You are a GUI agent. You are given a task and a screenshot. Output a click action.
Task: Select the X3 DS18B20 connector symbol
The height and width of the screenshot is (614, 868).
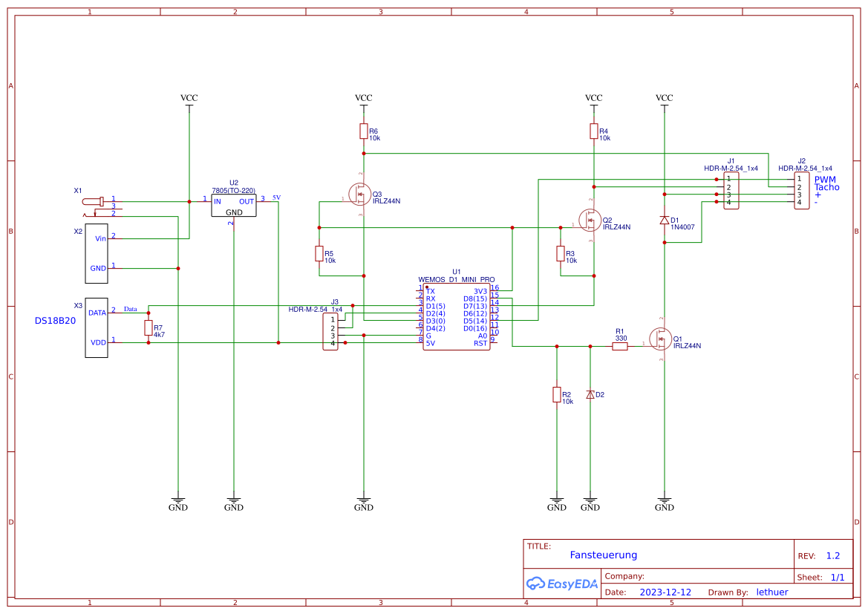96,328
